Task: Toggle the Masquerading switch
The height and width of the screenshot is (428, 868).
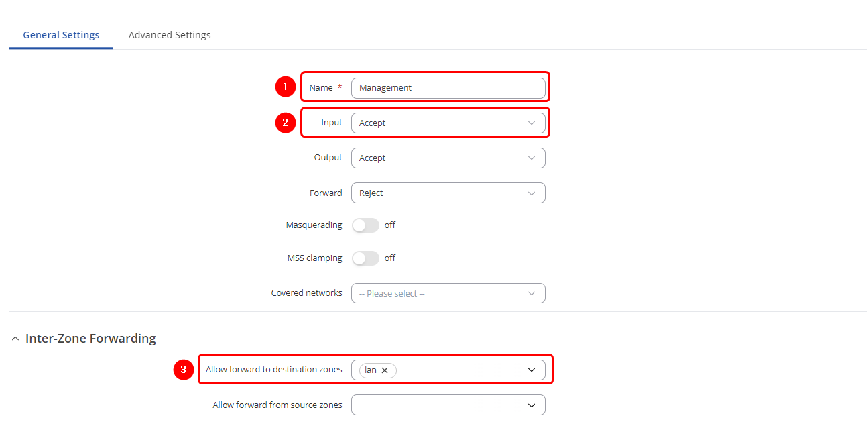Action: coord(365,225)
